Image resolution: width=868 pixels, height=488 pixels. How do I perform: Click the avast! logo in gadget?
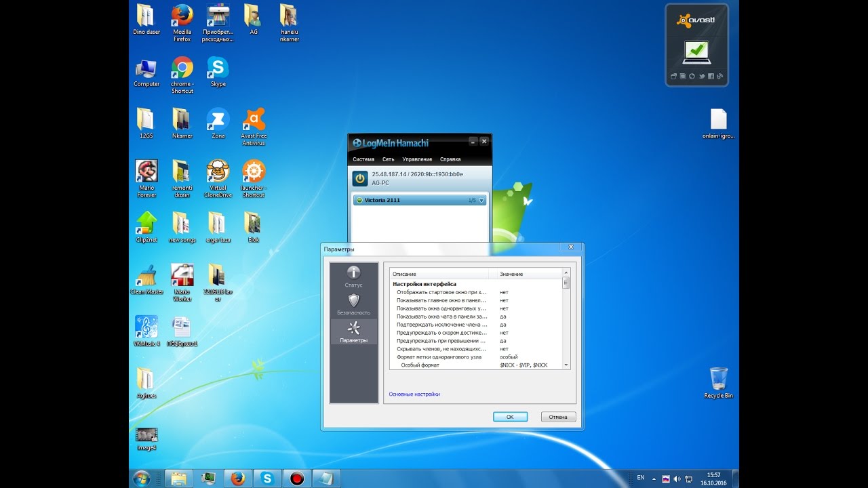pos(696,20)
